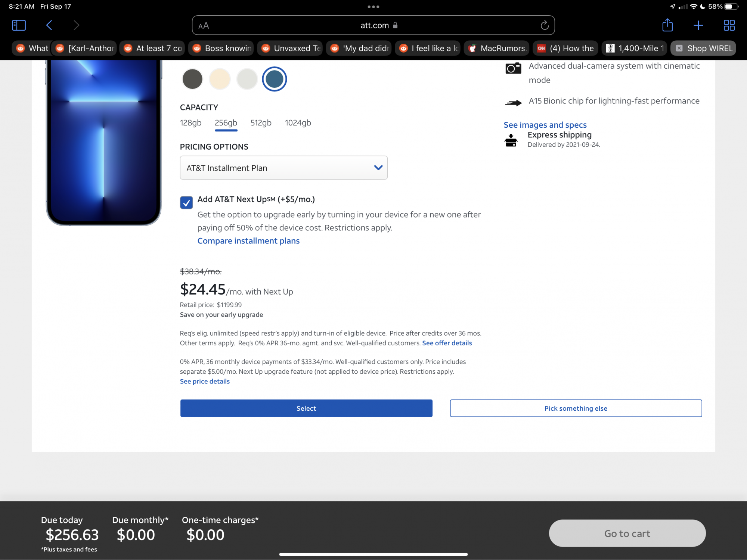Switch to the 'At least 7 co' tab
This screenshot has width=747, height=560.
[x=152, y=48]
